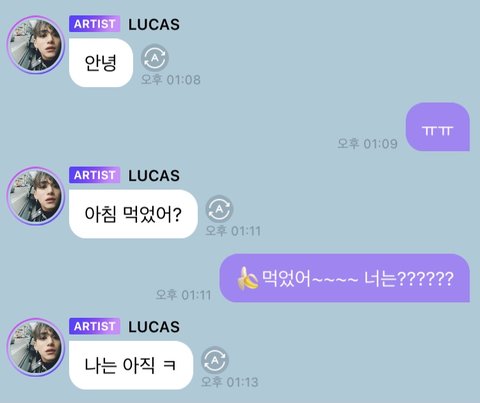Tap the translate icon next to 아침 먹었어?
Viewport: 480px width, 403px height.
point(219,209)
